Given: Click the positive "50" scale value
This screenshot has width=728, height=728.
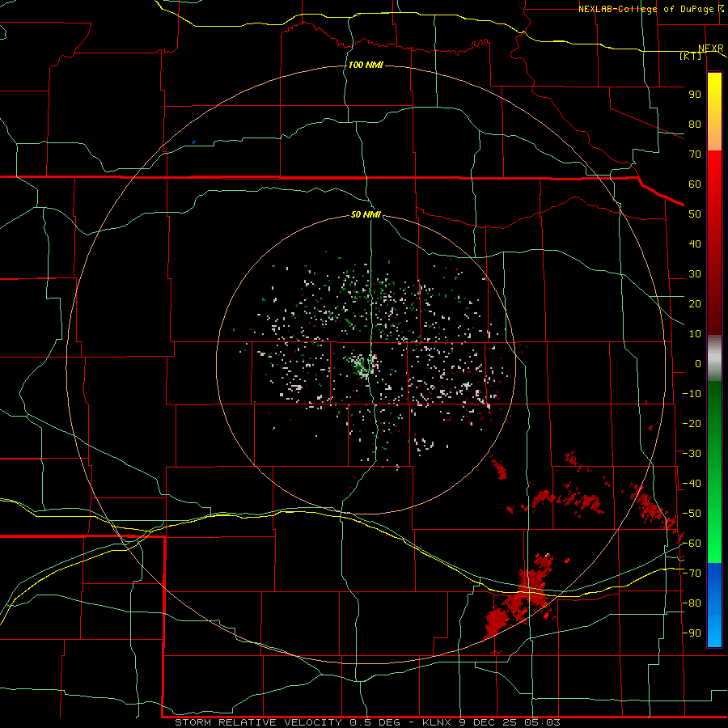Looking at the screenshot, I should tap(695, 214).
